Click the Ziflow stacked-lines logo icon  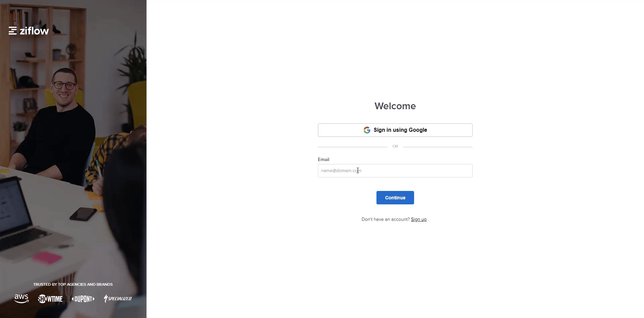click(13, 31)
